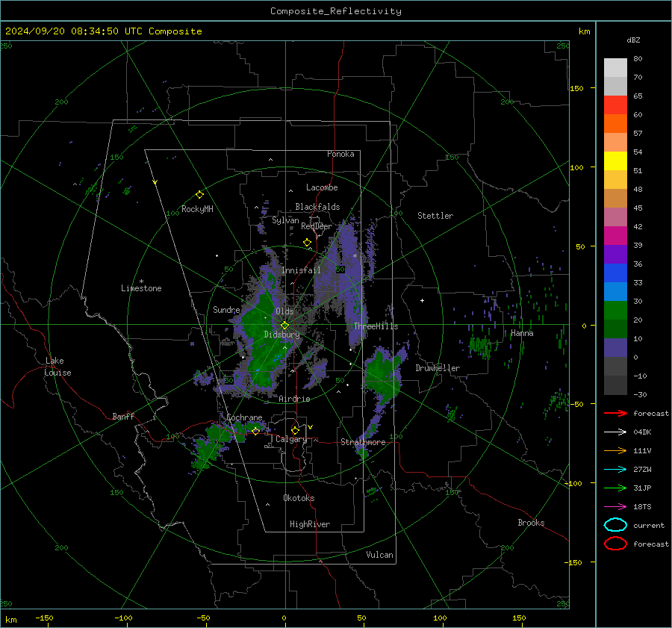Click the green 31JP arrow in the legend
The height and width of the screenshot is (628, 672).
pos(615,488)
